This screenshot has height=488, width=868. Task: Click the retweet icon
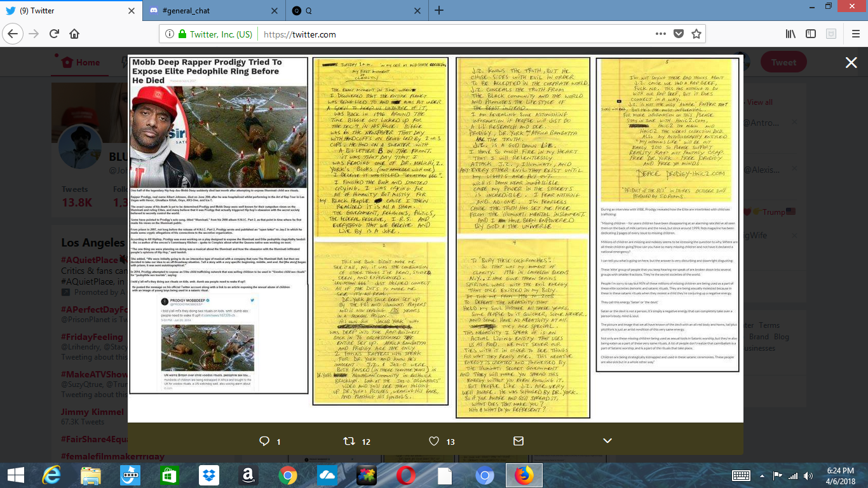point(349,441)
